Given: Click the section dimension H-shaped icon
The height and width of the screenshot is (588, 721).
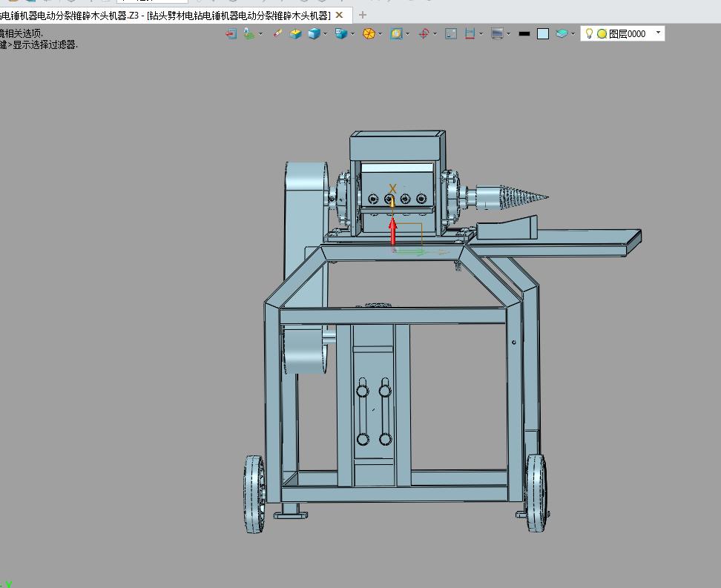Looking at the screenshot, I should [470, 33].
